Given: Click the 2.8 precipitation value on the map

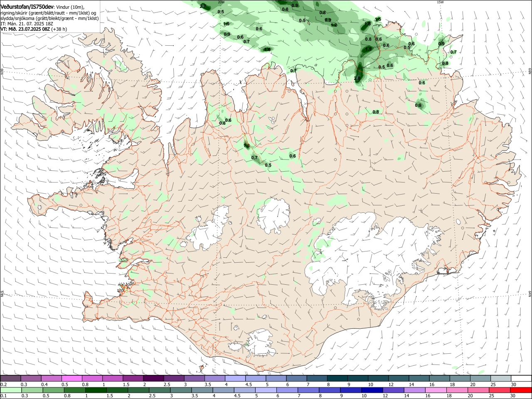Looking at the screenshot, I should click(x=357, y=78).
